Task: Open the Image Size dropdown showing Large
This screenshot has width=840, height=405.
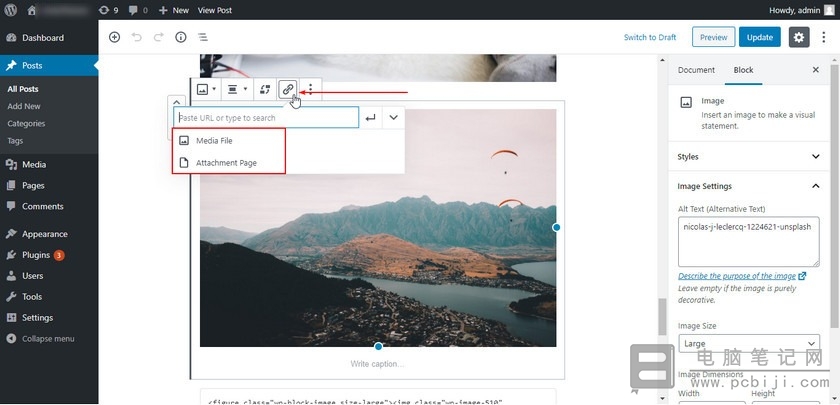Action: 748,343
